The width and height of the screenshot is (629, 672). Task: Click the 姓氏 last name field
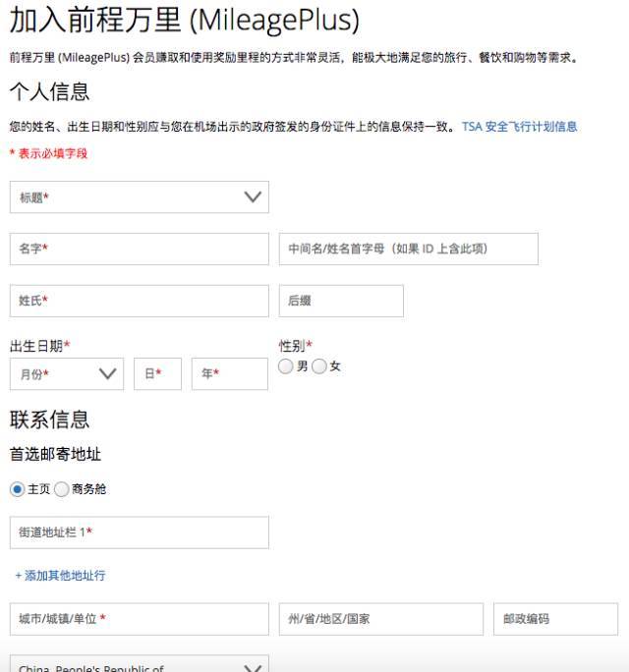[x=140, y=301]
